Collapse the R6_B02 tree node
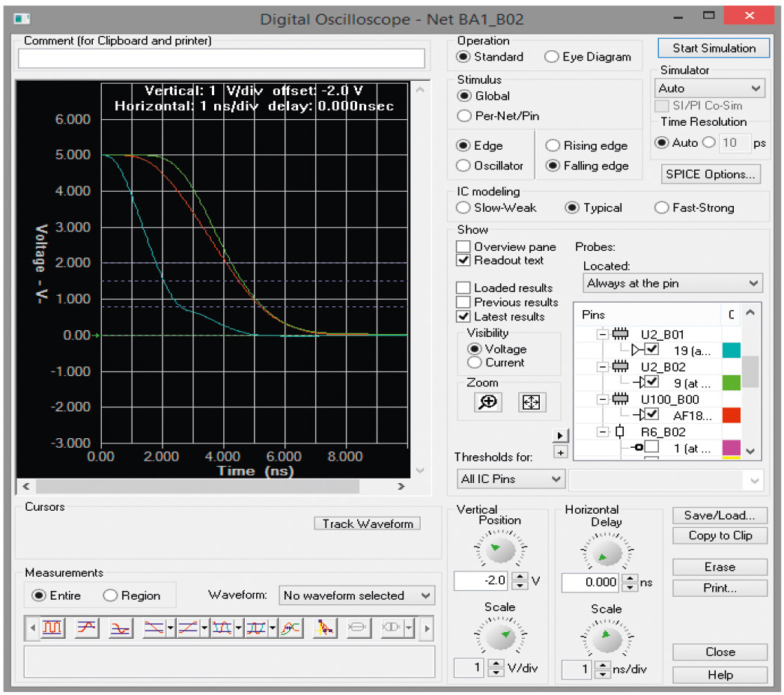Viewport: 784px width, 695px height. (603, 432)
